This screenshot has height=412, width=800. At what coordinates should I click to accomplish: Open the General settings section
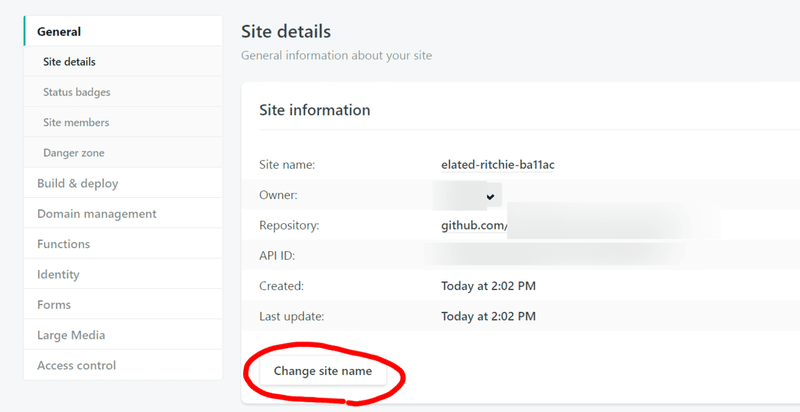click(x=59, y=32)
